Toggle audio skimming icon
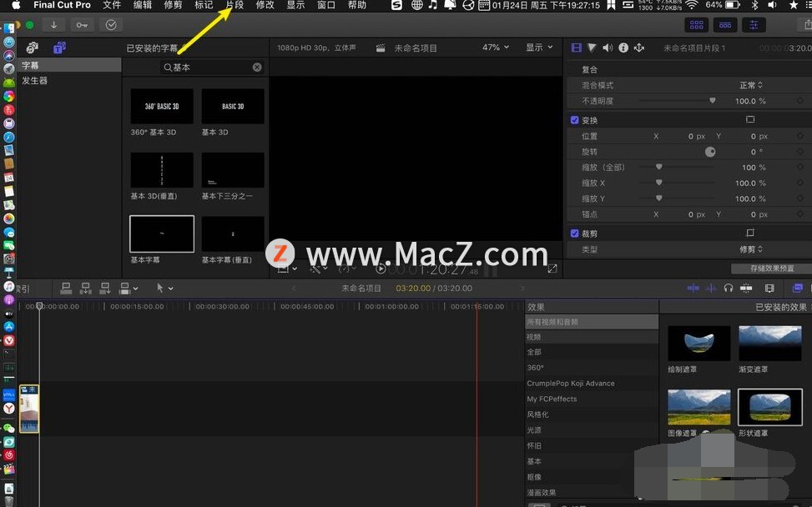 711,289
